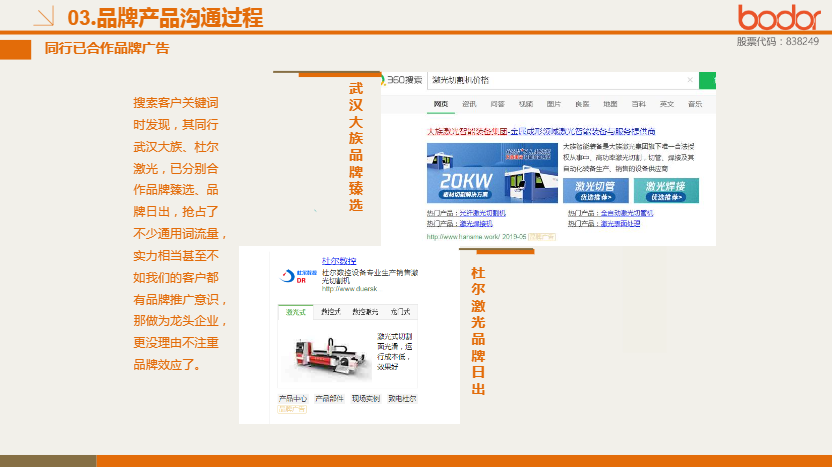Click the www.duersk URL text
832x467 pixels.
349,289
